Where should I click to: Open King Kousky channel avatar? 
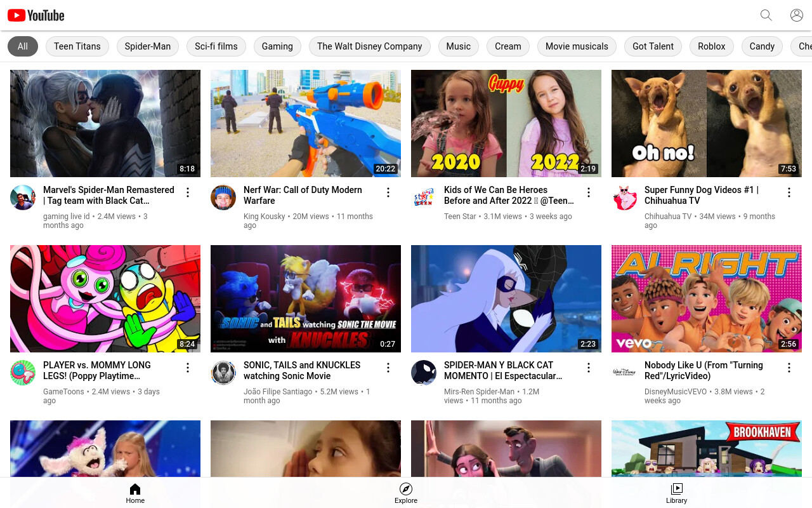click(223, 197)
